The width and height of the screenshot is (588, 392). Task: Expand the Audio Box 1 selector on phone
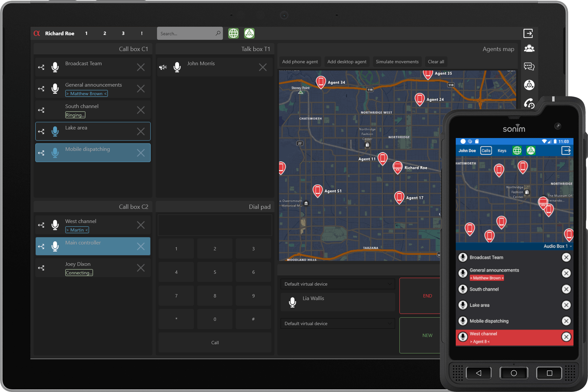coord(558,246)
